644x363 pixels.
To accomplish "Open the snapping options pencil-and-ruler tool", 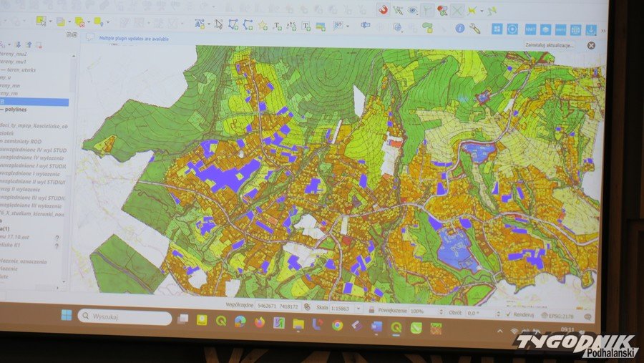I will [398, 10].
